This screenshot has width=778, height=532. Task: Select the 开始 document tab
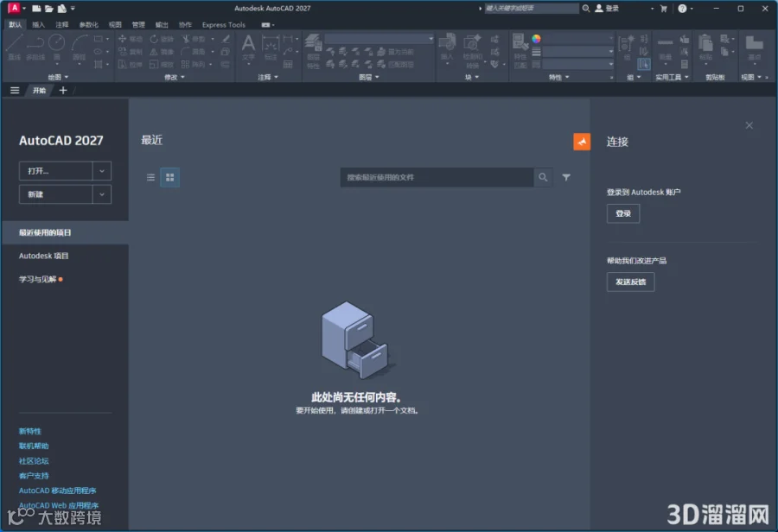[39, 90]
